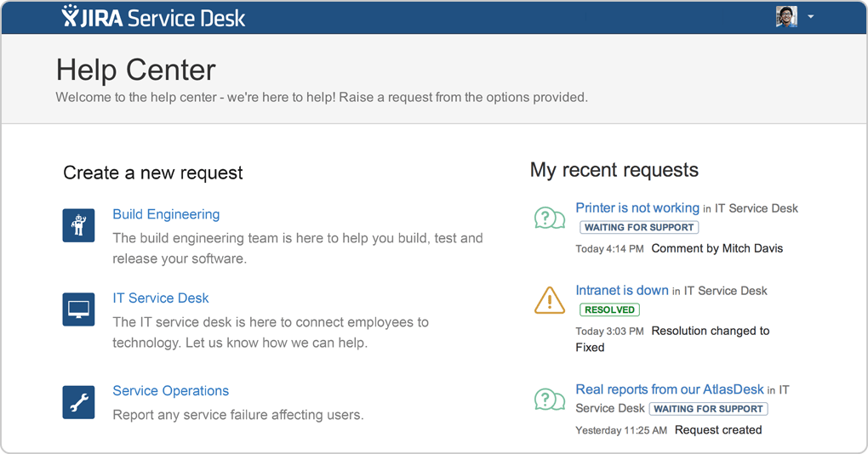
Task: Click the Service Operations wrench icon
Action: pyautogui.click(x=78, y=402)
